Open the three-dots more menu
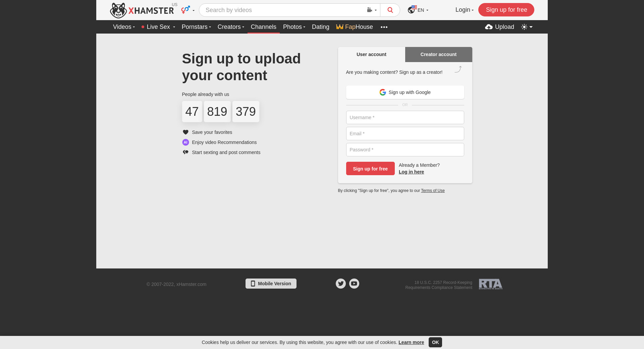 384,27
